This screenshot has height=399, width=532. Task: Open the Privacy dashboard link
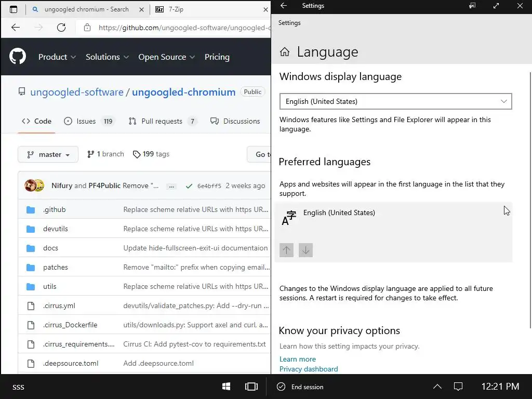[309, 369]
